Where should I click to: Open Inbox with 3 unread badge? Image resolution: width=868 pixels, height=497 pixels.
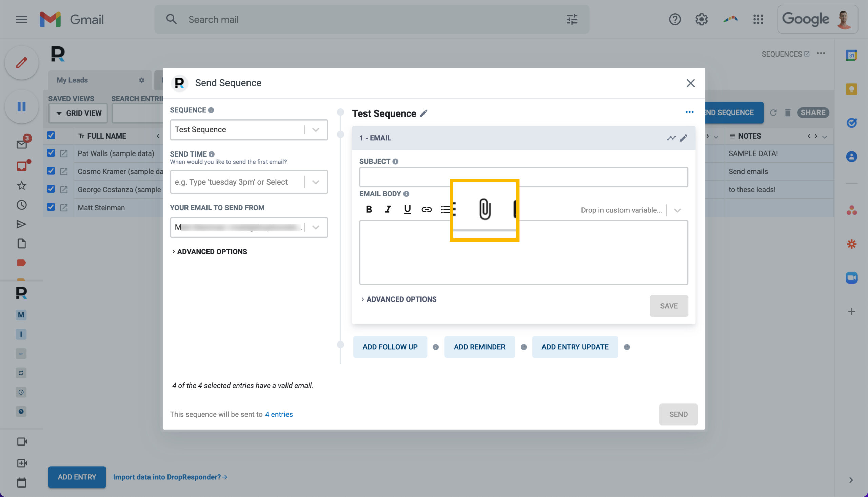22,143
